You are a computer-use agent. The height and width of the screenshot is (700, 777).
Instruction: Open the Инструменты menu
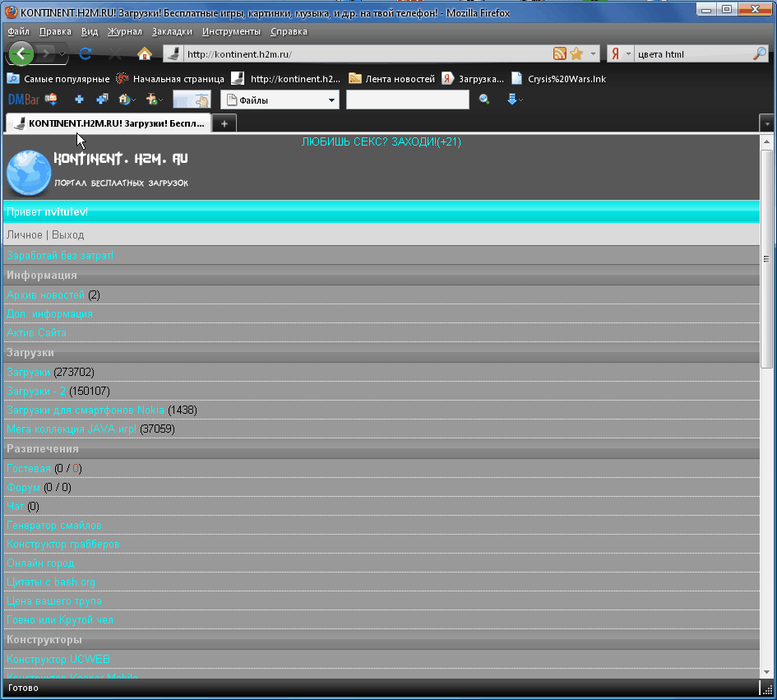click(231, 31)
